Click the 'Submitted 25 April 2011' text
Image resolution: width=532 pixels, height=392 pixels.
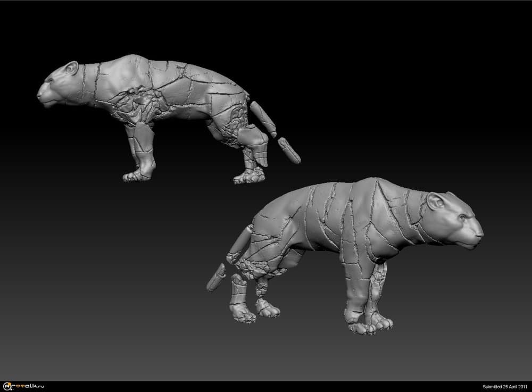[x=504, y=387]
